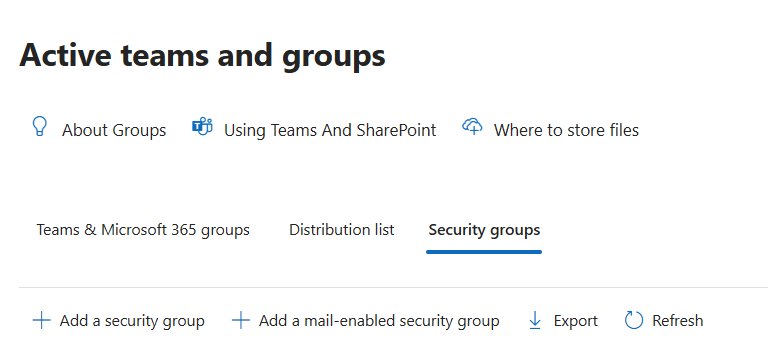Click the Export download arrow icon
This screenshot has height=361, width=768.
[x=535, y=321]
